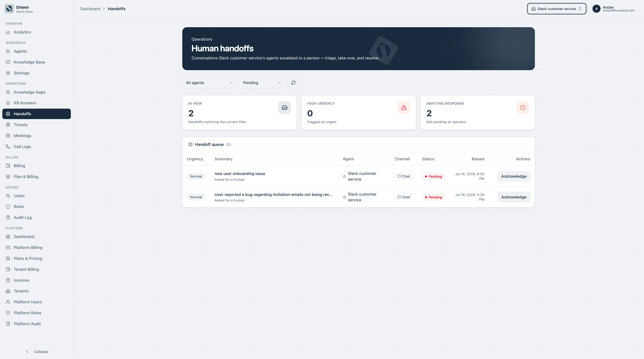Open Billing wallet icon in sidebar
This screenshot has height=359, width=644.
tap(8, 166)
